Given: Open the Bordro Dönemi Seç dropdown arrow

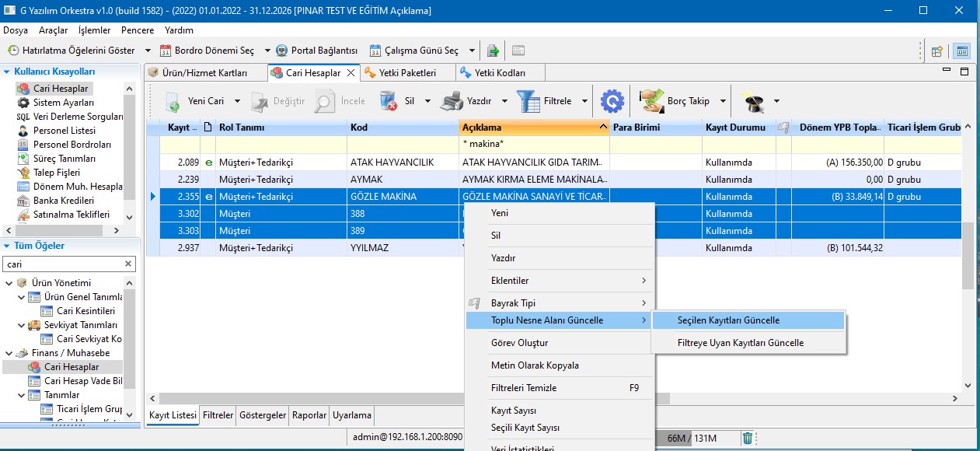Looking at the screenshot, I should [x=267, y=51].
